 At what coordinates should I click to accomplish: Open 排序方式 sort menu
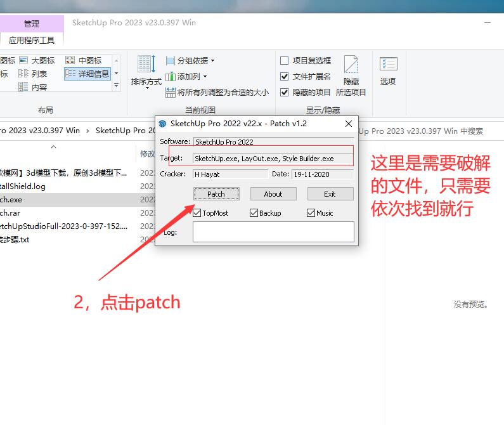click(x=146, y=72)
